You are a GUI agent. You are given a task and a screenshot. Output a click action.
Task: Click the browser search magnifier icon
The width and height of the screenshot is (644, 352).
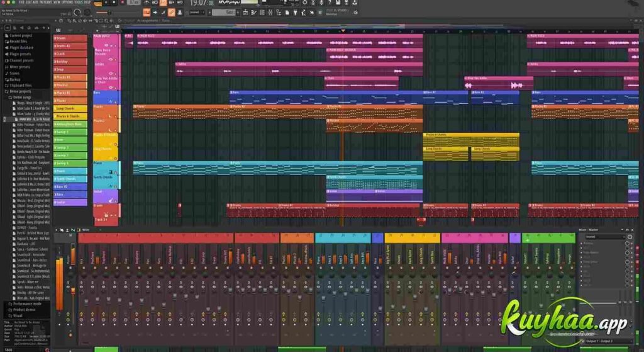[47, 350]
